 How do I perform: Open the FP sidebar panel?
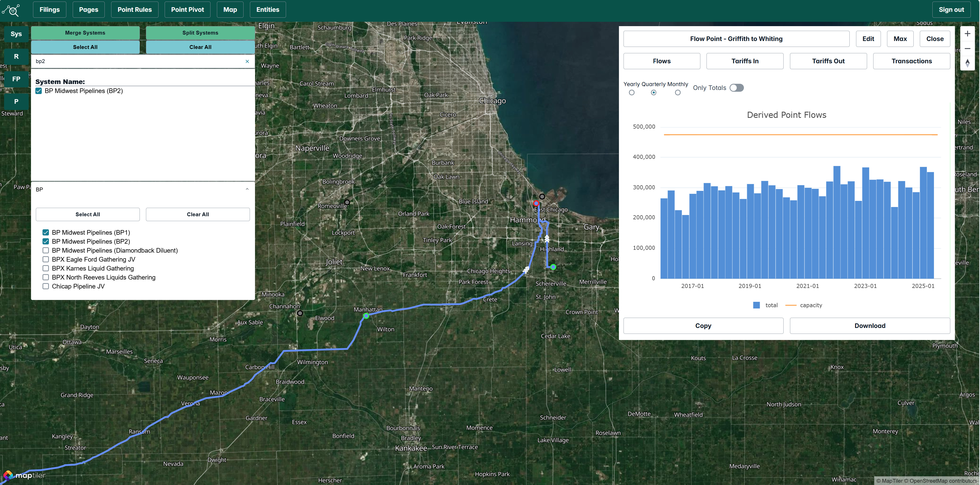[16, 79]
